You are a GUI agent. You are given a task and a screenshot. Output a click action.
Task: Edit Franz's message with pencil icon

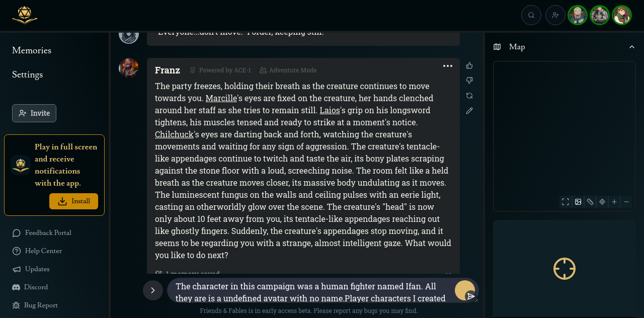click(x=469, y=111)
